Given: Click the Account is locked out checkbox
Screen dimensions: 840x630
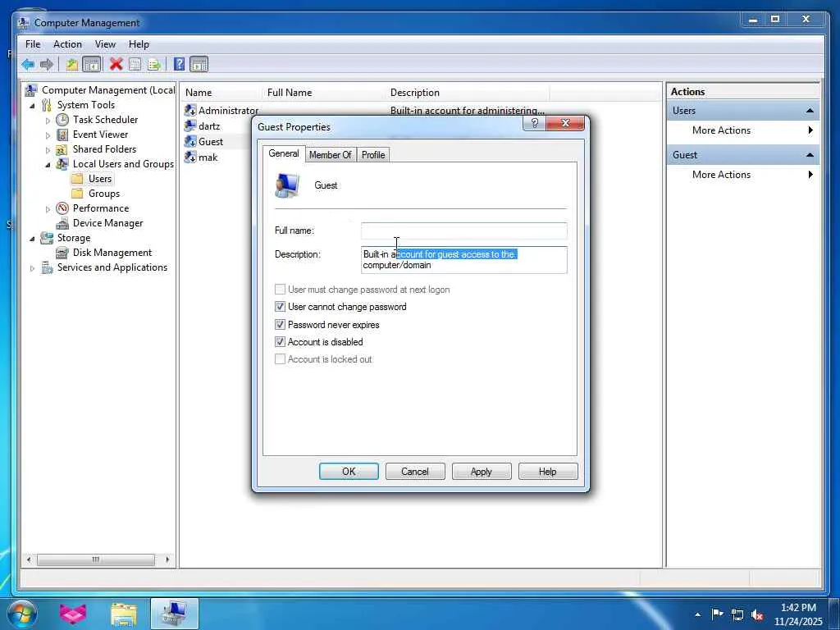Looking at the screenshot, I should 280,359.
